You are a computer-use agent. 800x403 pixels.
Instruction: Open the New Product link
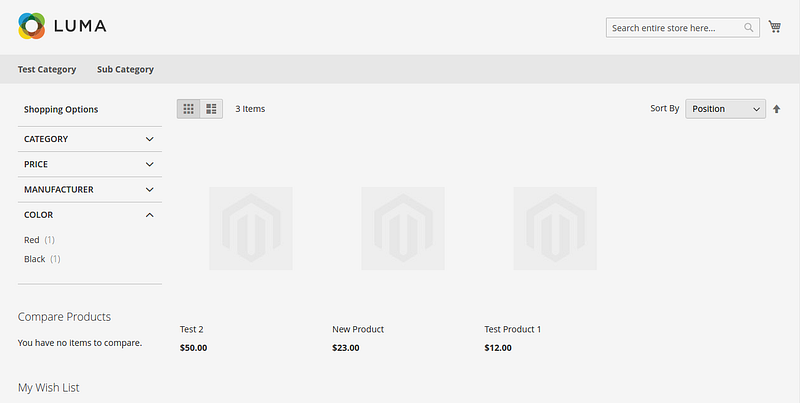358,329
